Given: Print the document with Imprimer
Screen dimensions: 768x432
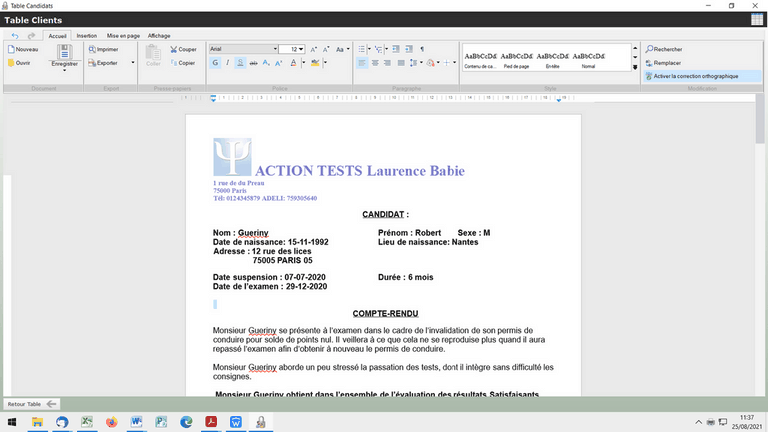Looking at the screenshot, I should 103,49.
